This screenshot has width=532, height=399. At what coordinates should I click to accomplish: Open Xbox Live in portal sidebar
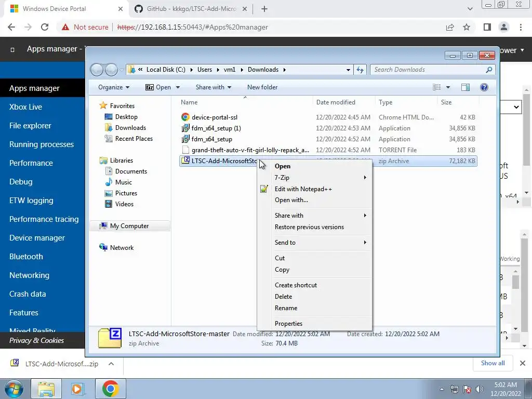point(26,107)
